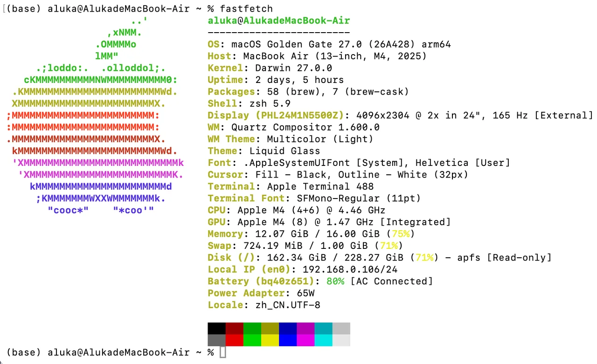Select the green "aluka@AlukadeMacBook-Air" header title
The height and width of the screenshot is (364, 597).
pyautogui.click(x=279, y=21)
